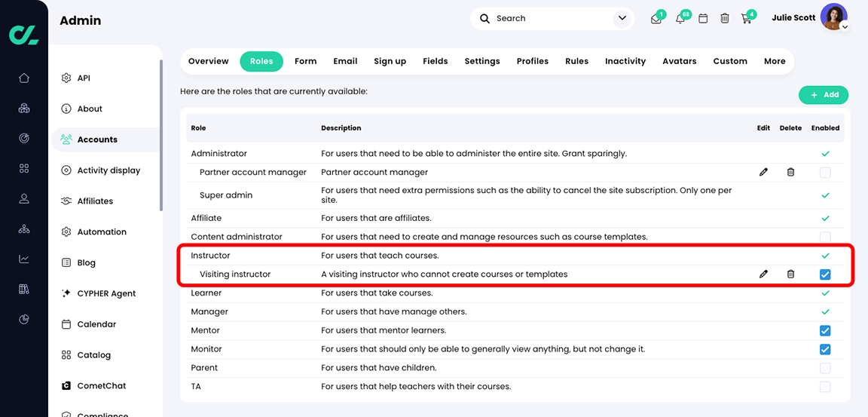Open shopping cart icon with badge 4
The width and height of the screenshot is (868, 417).
pyautogui.click(x=746, y=19)
